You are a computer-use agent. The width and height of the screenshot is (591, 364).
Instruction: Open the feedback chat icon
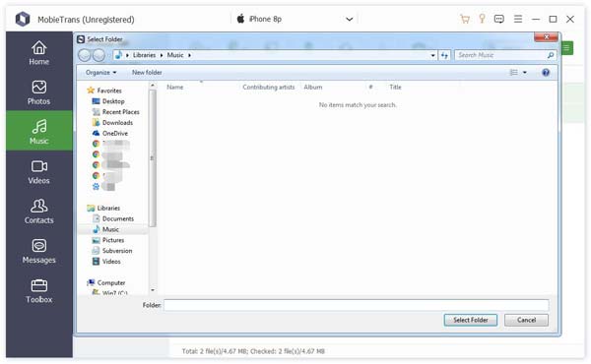click(499, 19)
